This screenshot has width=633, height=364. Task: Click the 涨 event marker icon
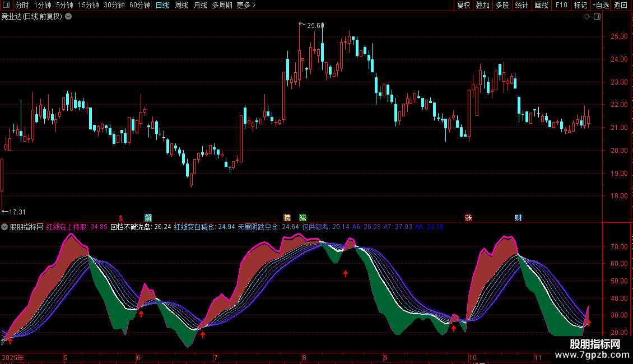[x=468, y=218]
